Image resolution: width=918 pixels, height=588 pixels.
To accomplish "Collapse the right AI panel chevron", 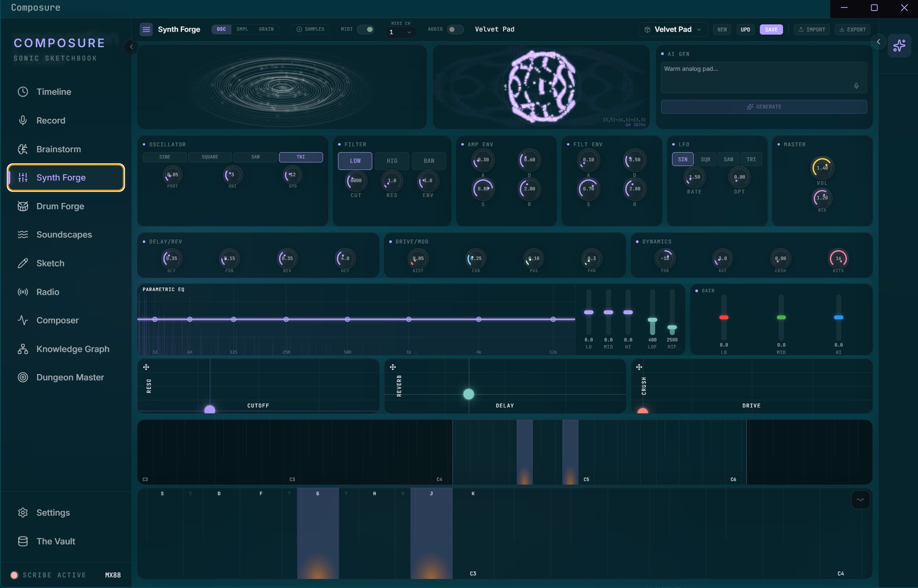I will 878,42.
